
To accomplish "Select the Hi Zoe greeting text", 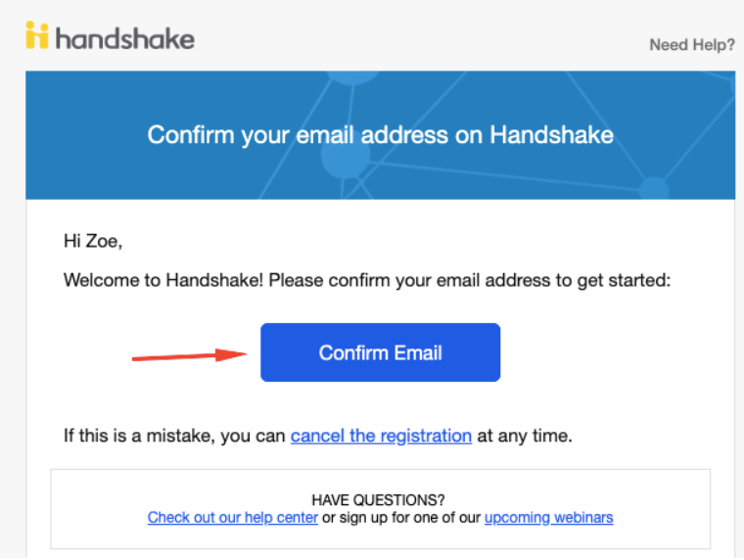I will (93, 241).
